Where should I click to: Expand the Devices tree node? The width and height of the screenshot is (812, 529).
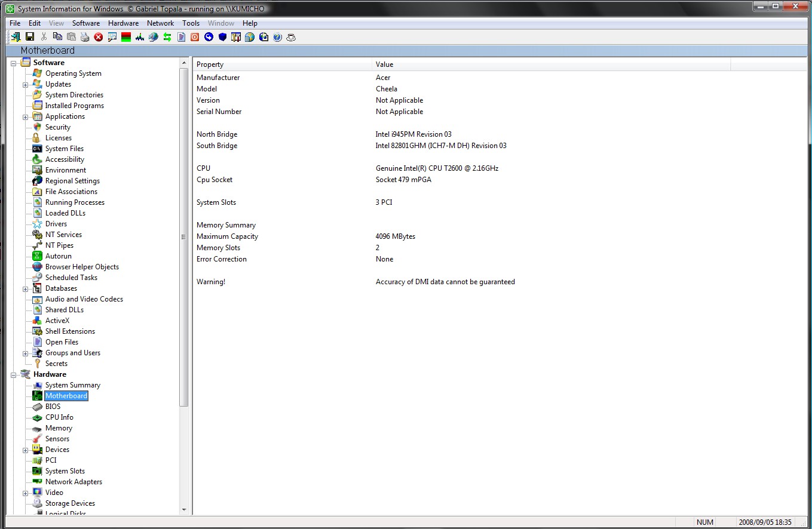click(26, 450)
